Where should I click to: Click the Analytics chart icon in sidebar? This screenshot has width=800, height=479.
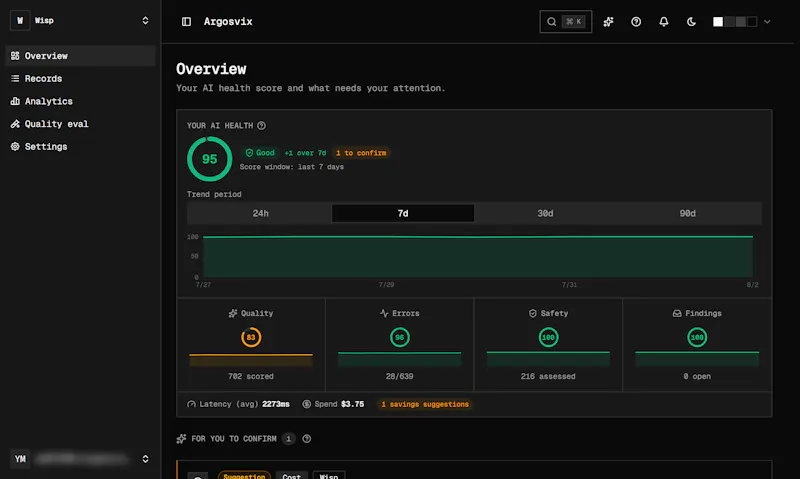(15, 101)
